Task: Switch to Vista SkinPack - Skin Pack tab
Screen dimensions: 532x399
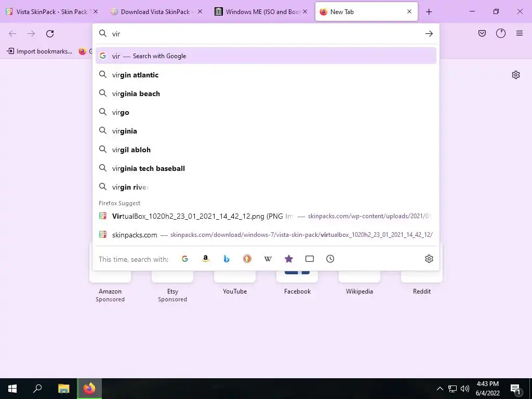Action: (51, 11)
